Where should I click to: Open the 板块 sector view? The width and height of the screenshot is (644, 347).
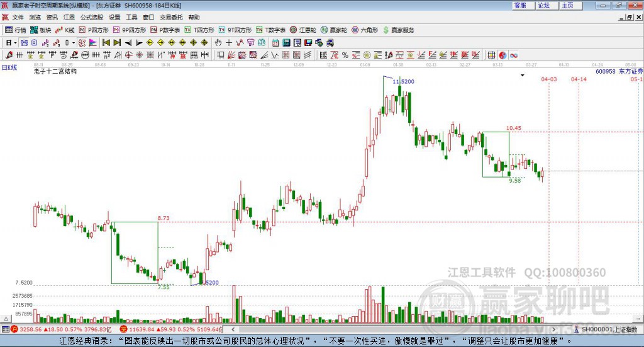coord(41,30)
